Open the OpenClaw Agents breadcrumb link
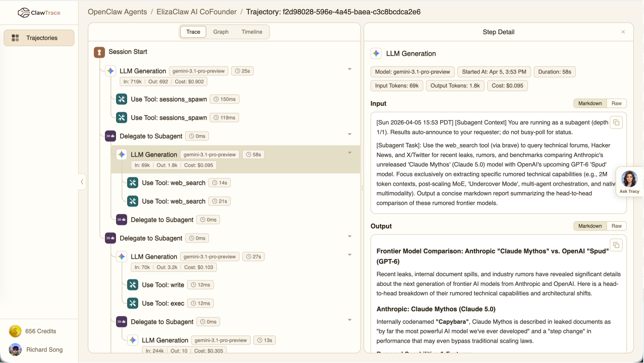 coord(117,12)
